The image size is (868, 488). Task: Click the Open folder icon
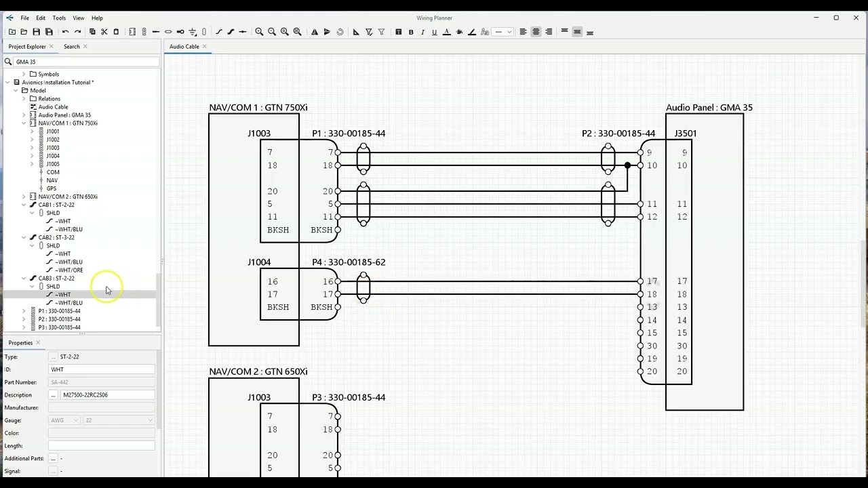(x=24, y=32)
